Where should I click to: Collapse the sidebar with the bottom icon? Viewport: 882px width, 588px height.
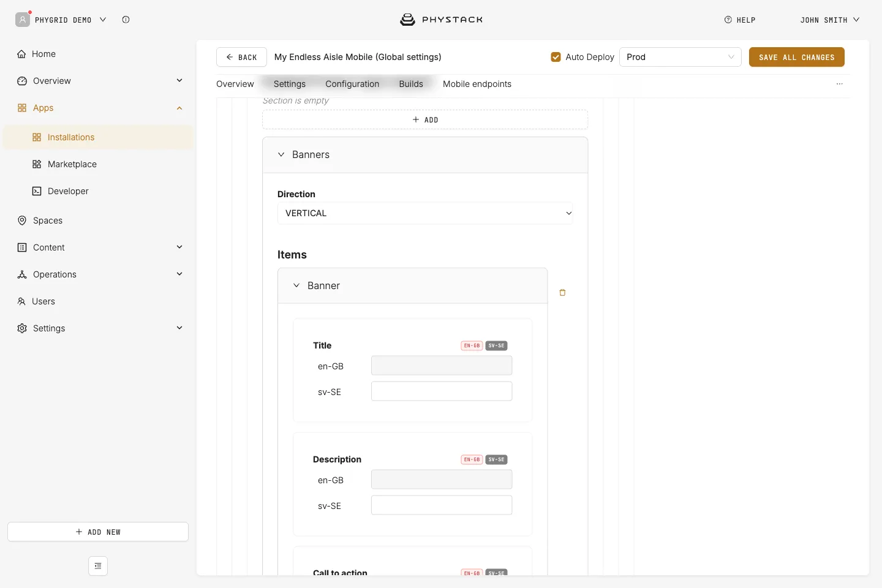tap(98, 566)
